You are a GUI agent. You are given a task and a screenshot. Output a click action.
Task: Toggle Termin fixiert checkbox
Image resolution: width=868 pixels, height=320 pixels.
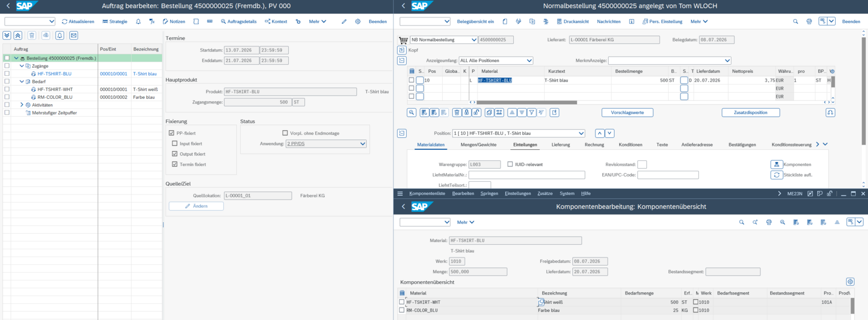[x=175, y=164]
